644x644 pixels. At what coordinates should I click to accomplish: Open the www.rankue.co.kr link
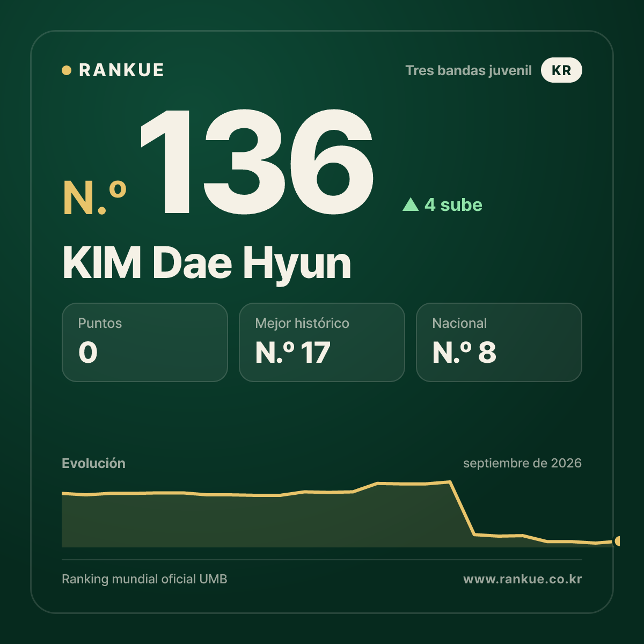pyautogui.click(x=522, y=579)
